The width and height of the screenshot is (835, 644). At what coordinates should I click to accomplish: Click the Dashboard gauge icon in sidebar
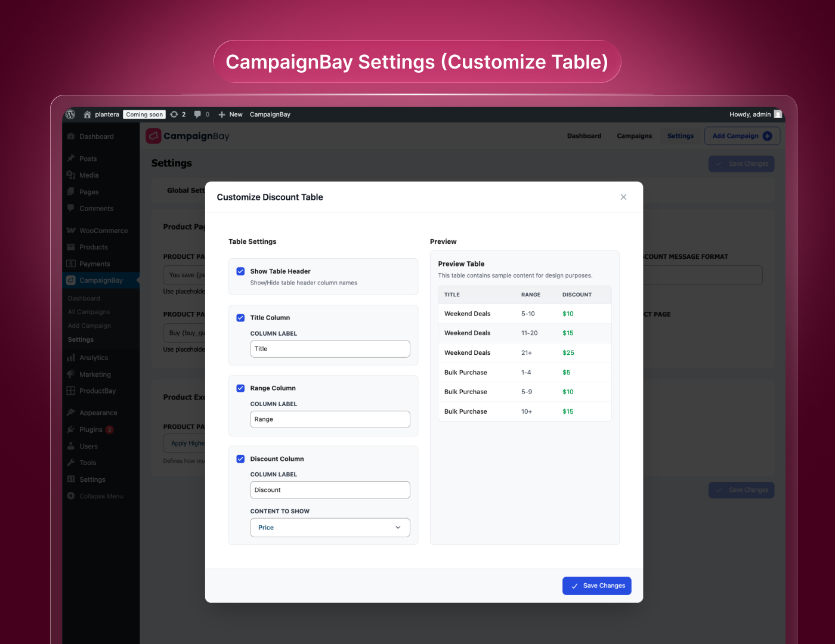pos(71,137)
